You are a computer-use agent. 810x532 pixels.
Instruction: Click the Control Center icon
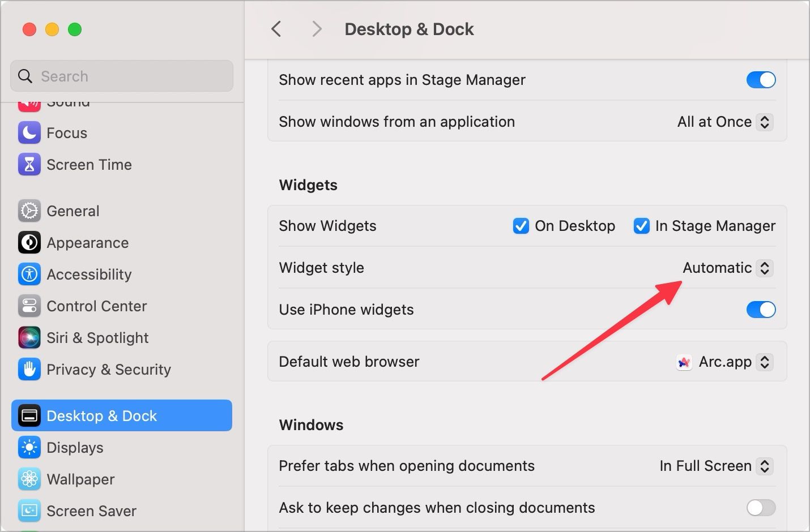pos(29,306)
